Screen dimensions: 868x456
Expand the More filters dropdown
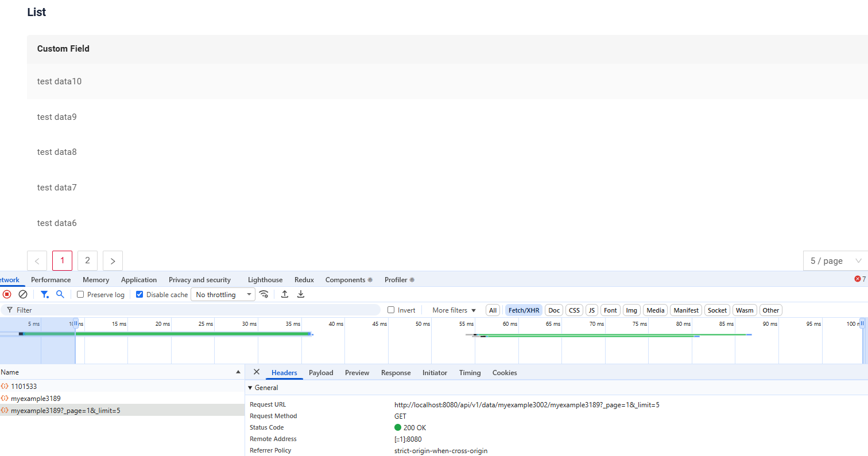click(x=454, y=310)
